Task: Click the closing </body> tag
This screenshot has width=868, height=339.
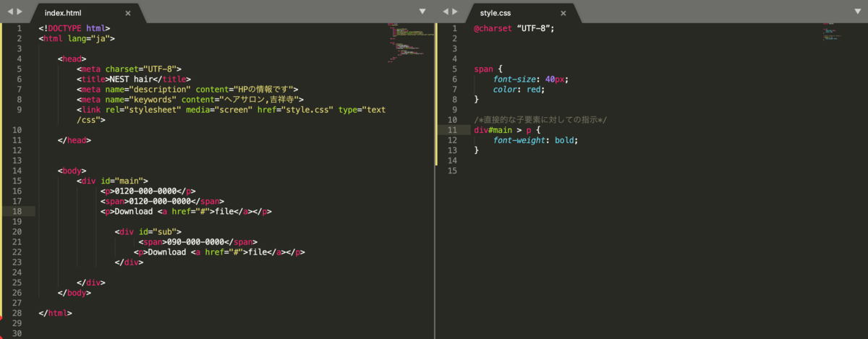Action: coord(75,293)
